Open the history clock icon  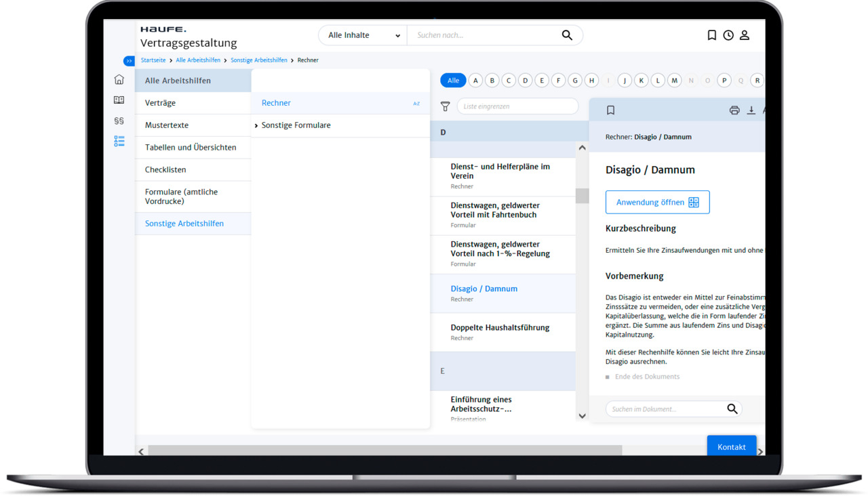728,35
